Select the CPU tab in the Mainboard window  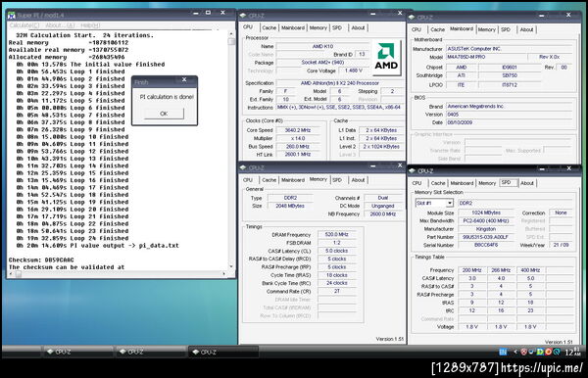[416, 29]
